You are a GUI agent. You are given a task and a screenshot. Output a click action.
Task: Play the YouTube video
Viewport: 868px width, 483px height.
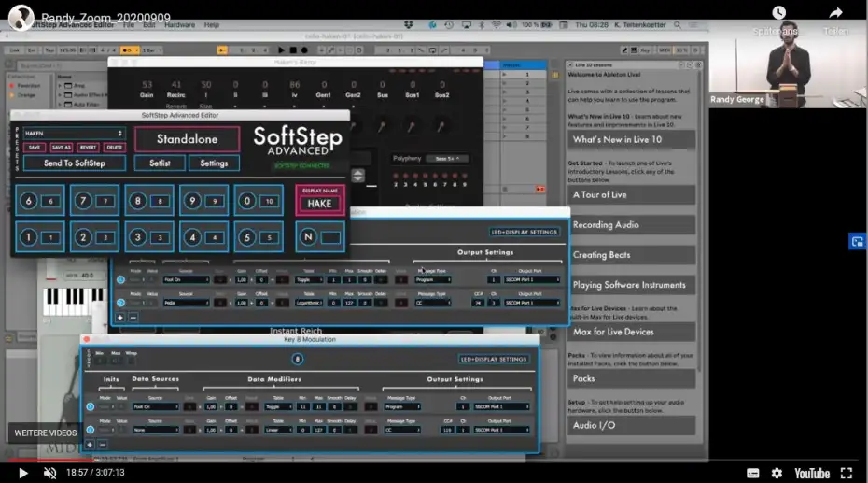tap(22, 473)
